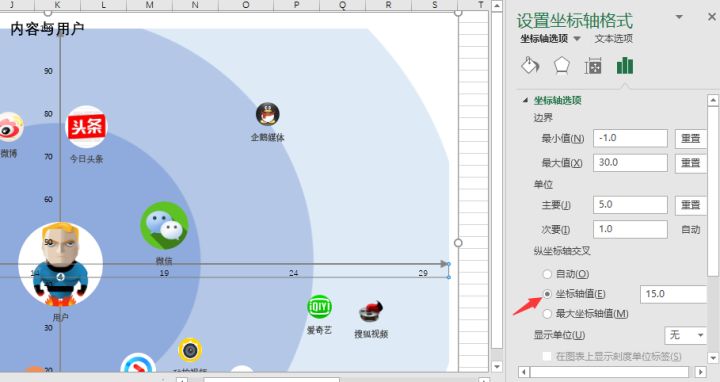This screenshot has height=382, width=720.
Task: Open the Axis Options bar chart tab
Action: 624,66
